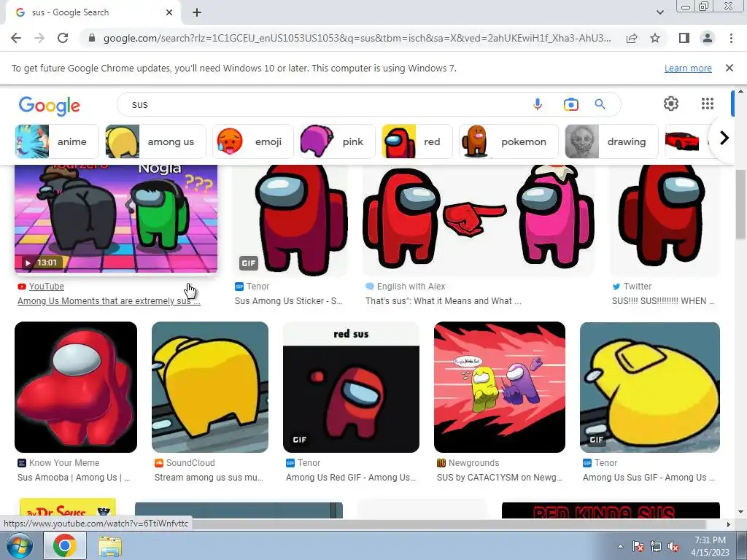Open Stream among us sus music title
Image resolution: width=747 pixels, height=560 pixels.
[x=209, y=477]
